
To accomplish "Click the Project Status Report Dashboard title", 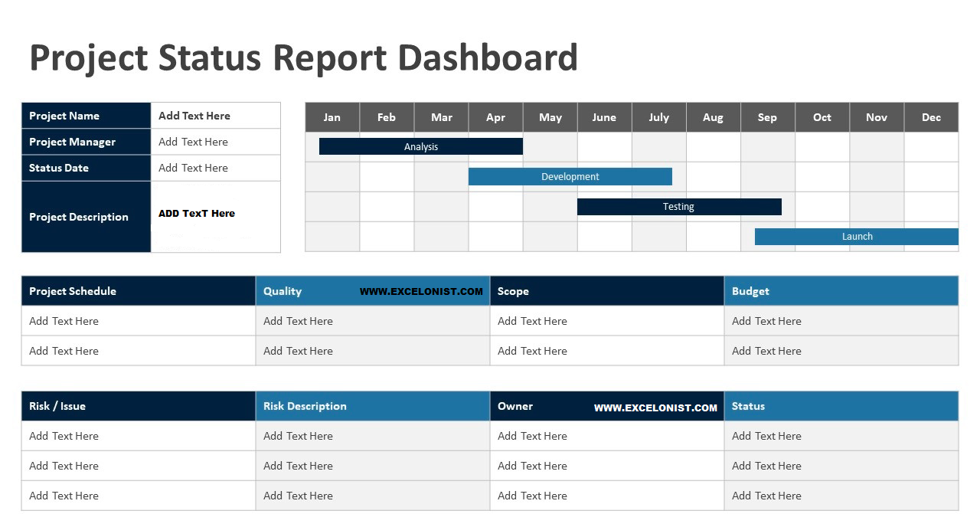I will 304,57.
